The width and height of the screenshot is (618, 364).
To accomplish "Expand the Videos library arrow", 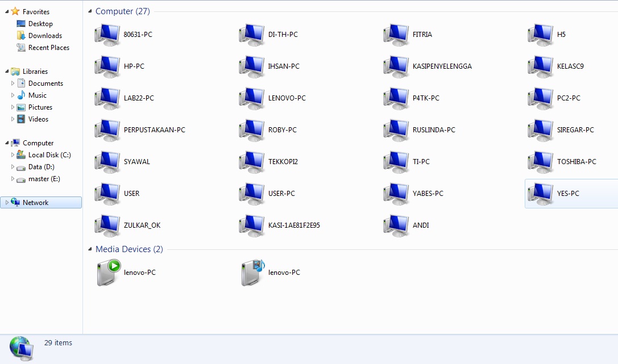I will click(x=13, y=119).
